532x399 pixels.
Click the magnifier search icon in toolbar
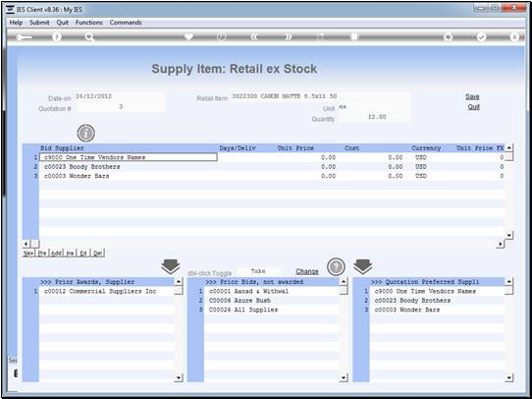[x=89, y=37]
